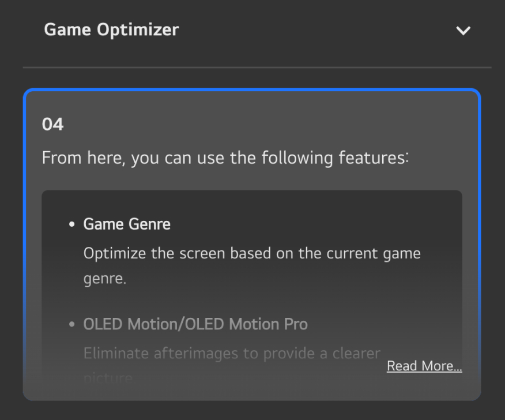
Task: Click the word 'features:' in step text
Action: point(374,158)
